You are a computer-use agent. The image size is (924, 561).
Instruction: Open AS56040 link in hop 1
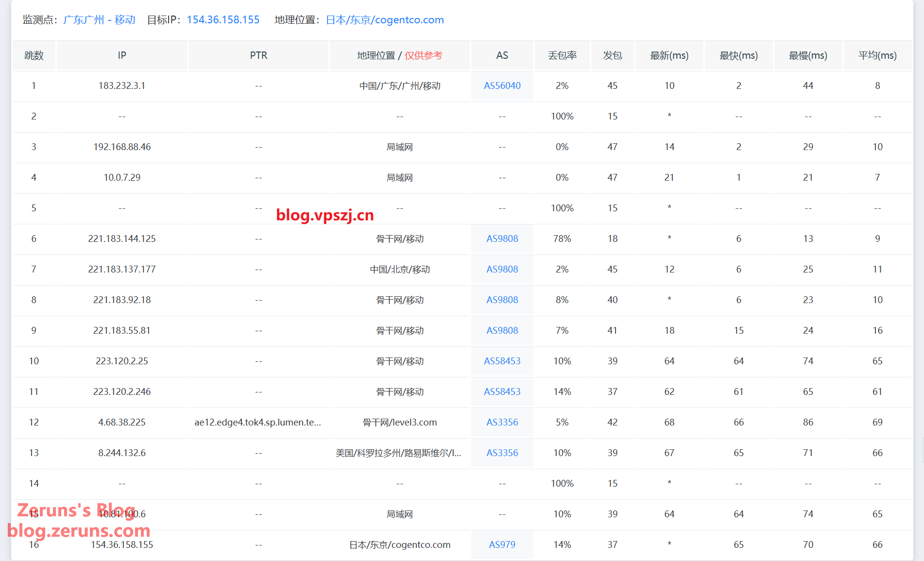[502, 86]
